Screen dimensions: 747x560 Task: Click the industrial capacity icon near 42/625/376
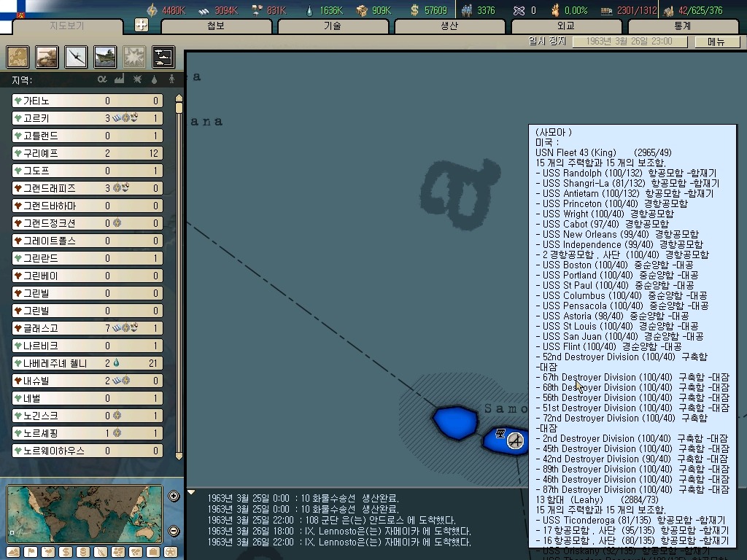point(669,10)
